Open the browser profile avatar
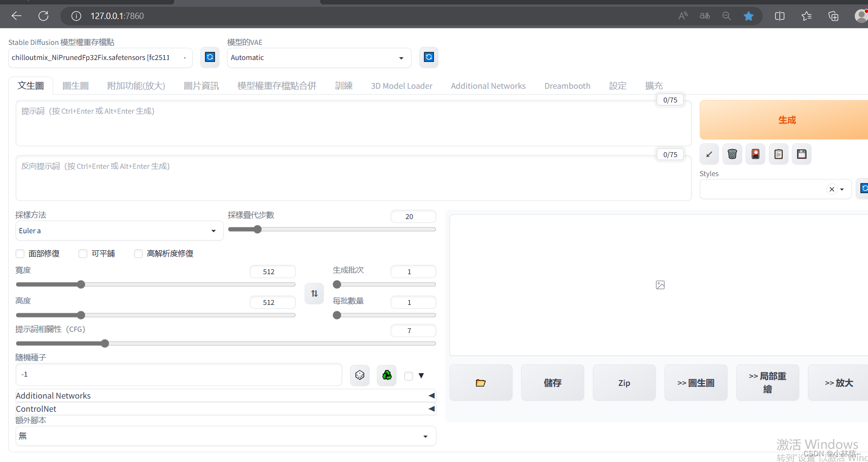The height and width of the screenshot is (462, 868). coord(861,16)
